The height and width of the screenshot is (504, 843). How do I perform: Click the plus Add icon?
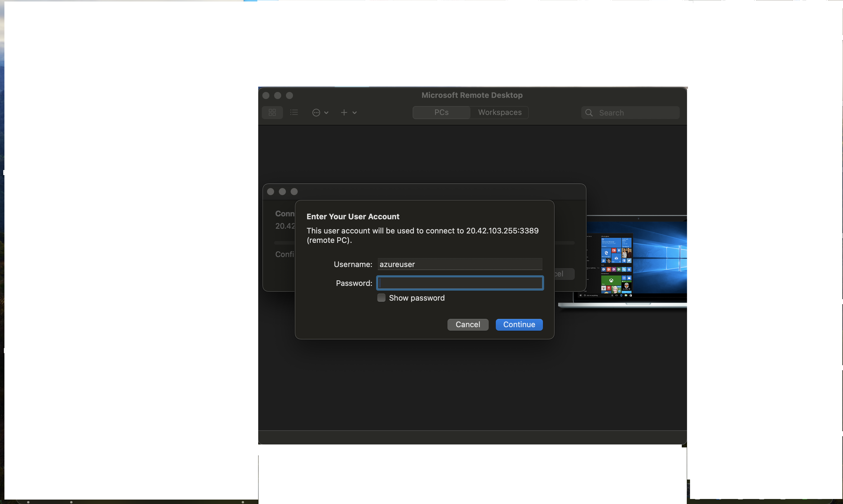click(x=344, y=112)
